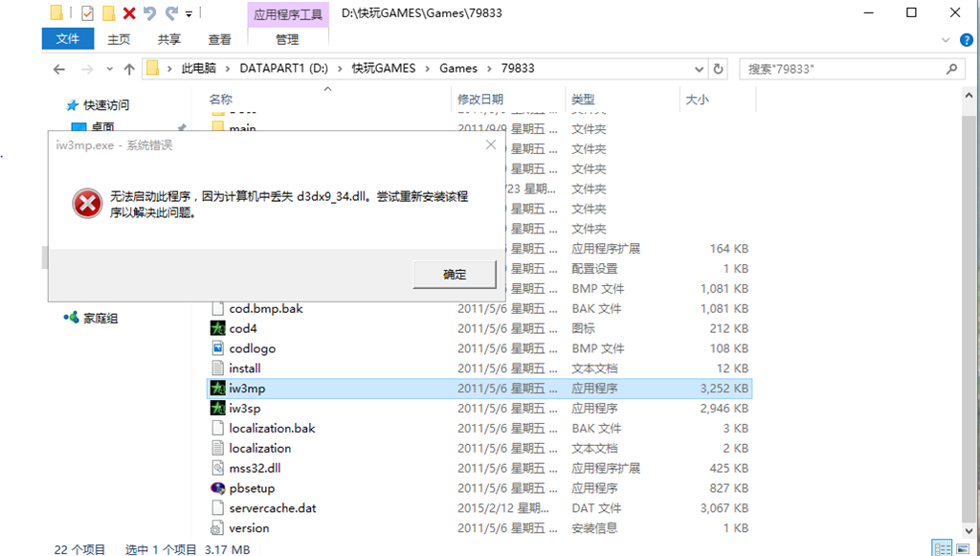Click the redo arrow in the quick access toolbar
This screenshot has height=556, width=980.
click(x=170, y=12)
